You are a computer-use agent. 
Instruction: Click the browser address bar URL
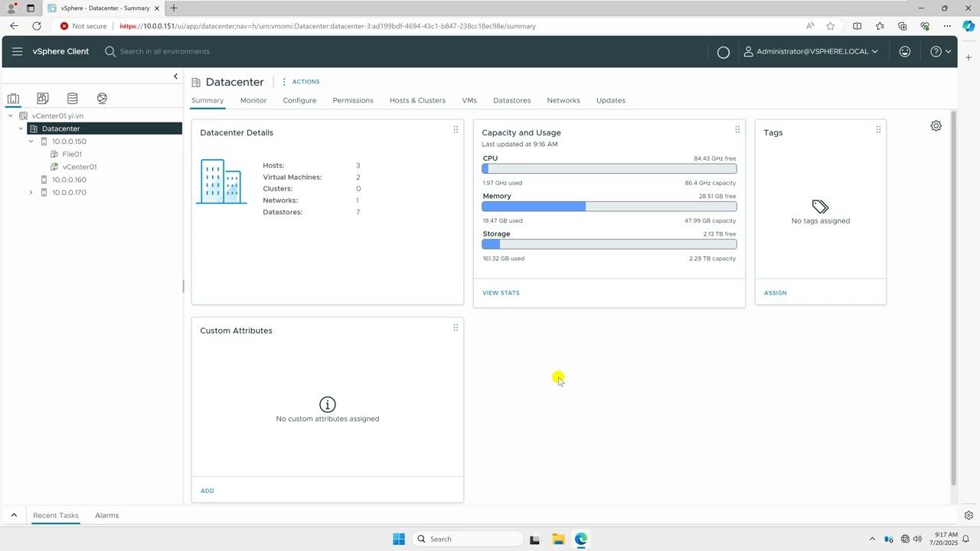tap(328, 26)
